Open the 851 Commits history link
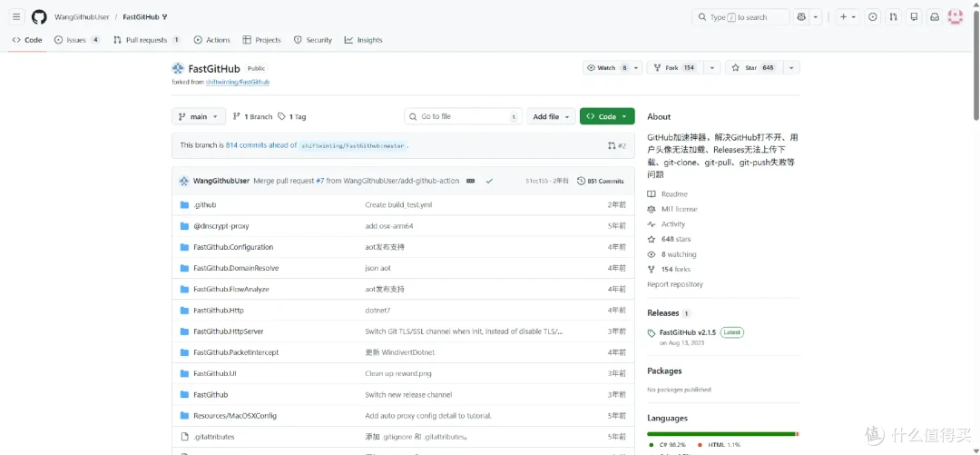This screenshot has width=980, height=455. click(601, 181)
